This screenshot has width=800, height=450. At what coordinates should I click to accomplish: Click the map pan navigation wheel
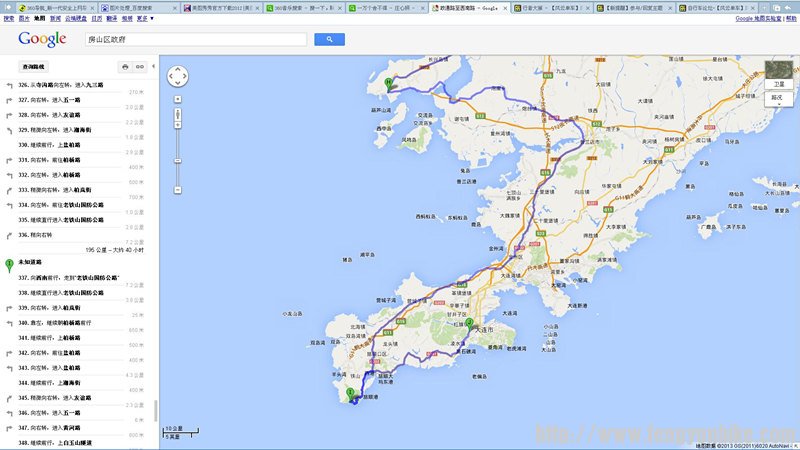(178, 77)
